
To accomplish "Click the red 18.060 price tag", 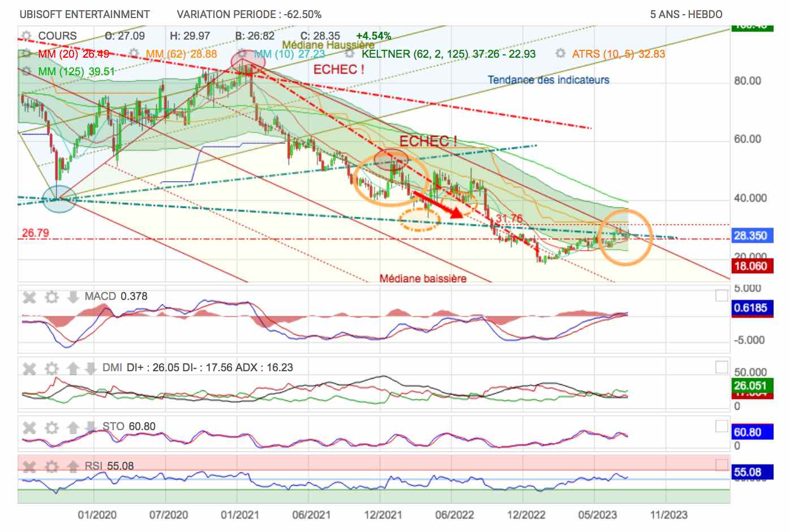I will click(x=752, y=266).
